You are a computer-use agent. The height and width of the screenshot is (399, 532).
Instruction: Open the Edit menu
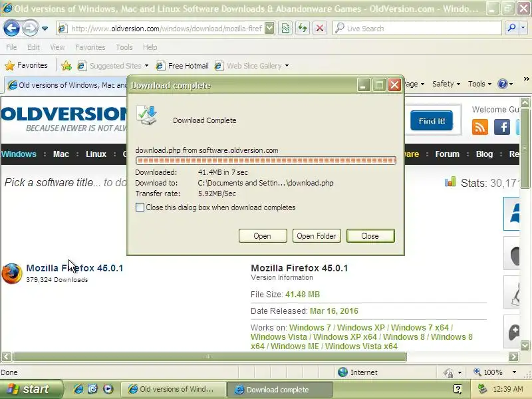33,47
